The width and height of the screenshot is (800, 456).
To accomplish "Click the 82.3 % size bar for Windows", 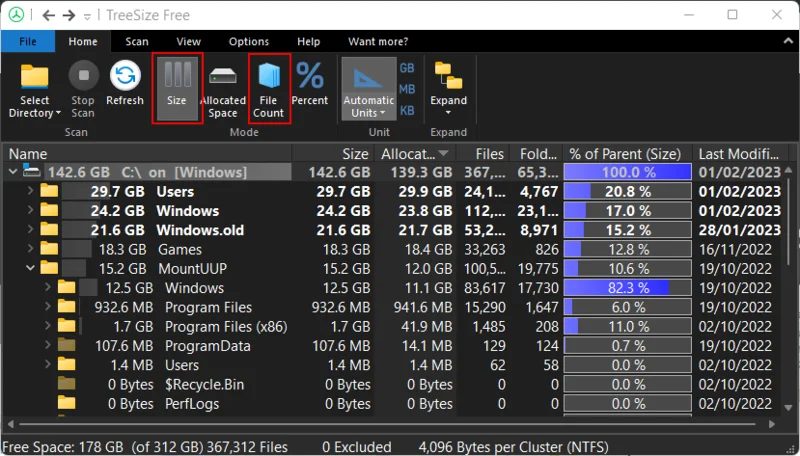I will [x=627, y=288].
